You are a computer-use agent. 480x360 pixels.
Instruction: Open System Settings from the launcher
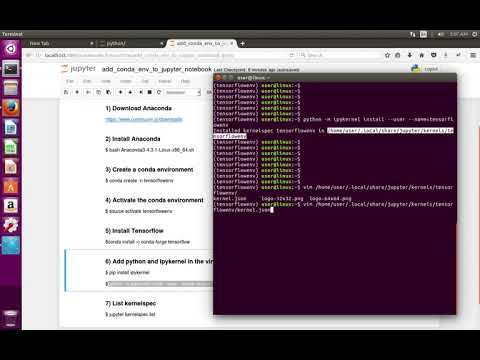tap(11, 226)
